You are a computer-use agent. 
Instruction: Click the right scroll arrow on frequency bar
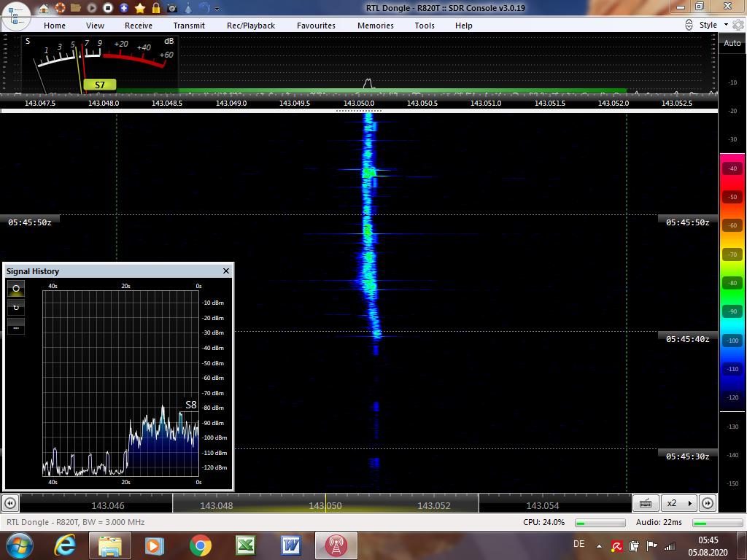pyautogui.click(x=708, y=503)
